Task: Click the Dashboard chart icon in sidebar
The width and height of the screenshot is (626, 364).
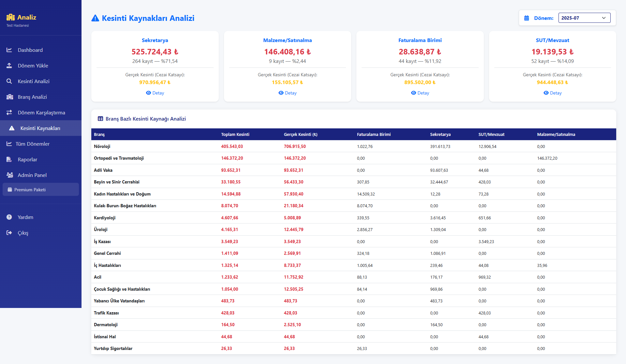Action: tap(9, 50)
